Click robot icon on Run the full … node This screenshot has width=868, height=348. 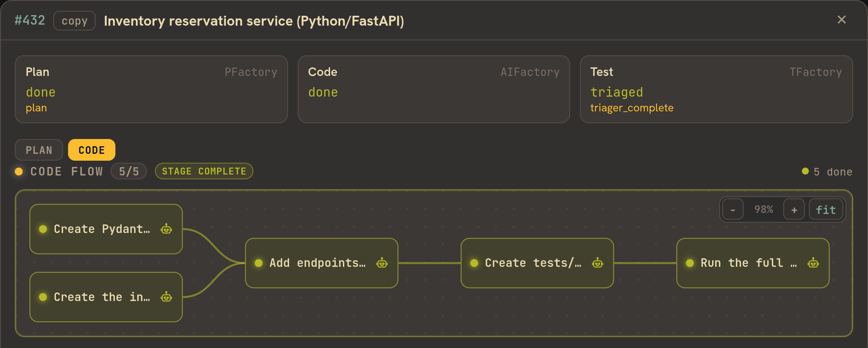pyautogui.click(x=813, y=263)
